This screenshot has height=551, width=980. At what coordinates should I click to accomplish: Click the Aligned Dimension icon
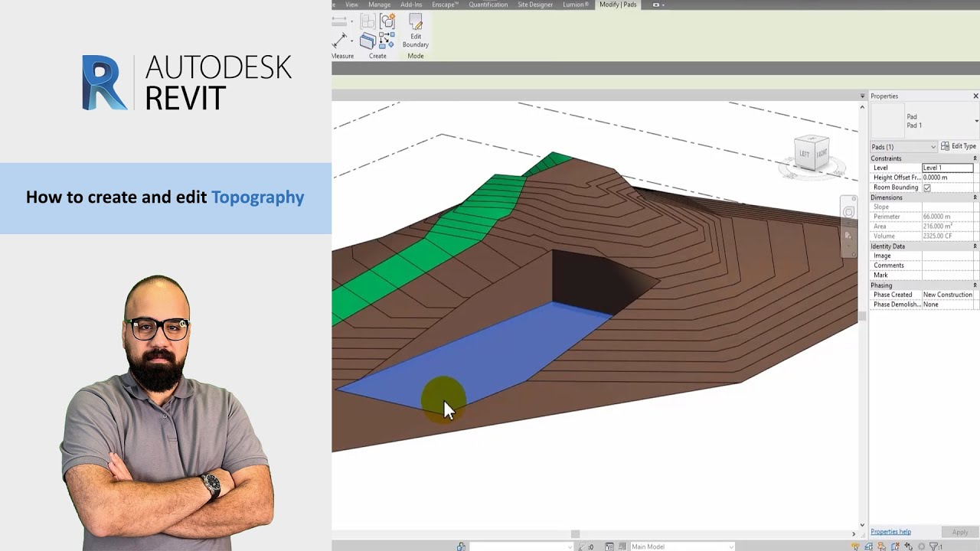tap(339, 41)
